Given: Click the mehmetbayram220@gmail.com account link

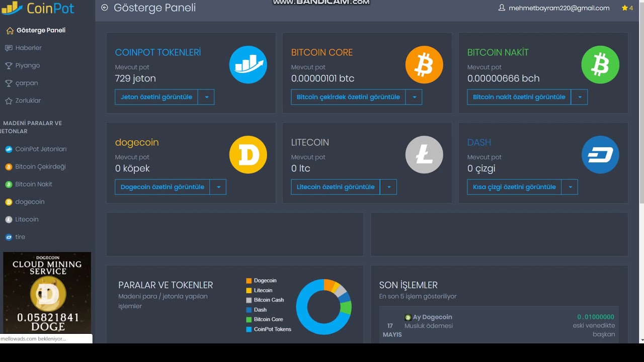Looking at the screenshot, I should pyautogui.click(x=559, y=8).
